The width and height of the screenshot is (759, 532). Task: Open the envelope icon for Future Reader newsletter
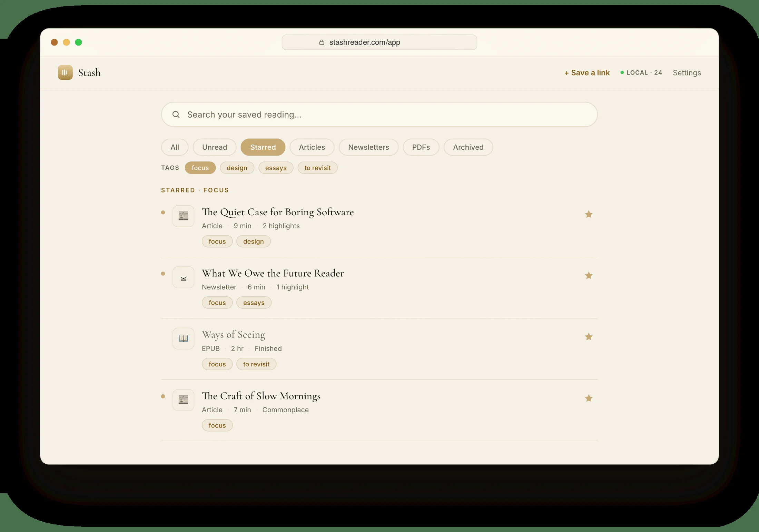pyautogui.click(x=183, y=277)
